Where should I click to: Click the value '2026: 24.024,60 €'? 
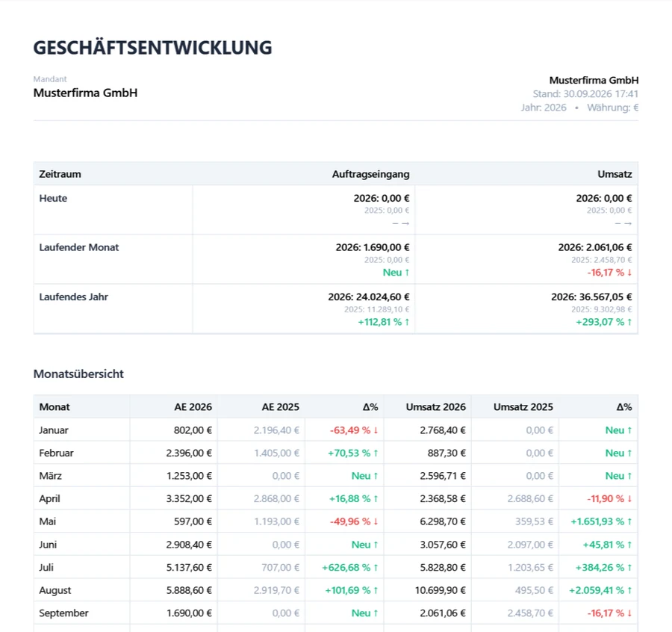[x=369, y=297]
